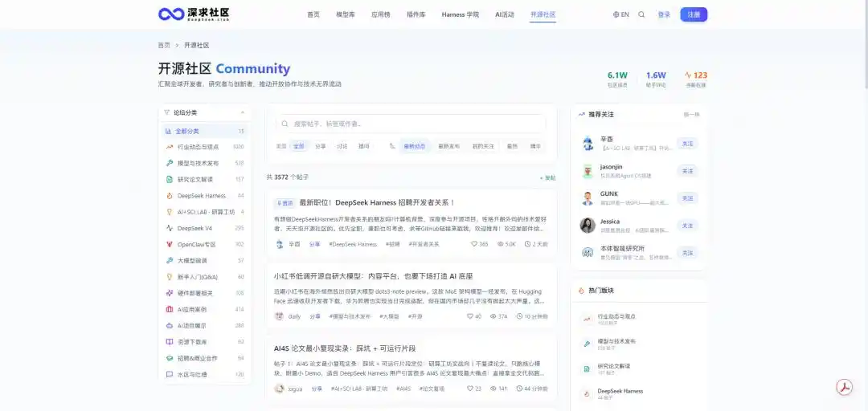Viewport: 868px width, 411px height.
Task: Open the 应用榜 nav tab
Action: pyautogui.click(x=381, y=15)
